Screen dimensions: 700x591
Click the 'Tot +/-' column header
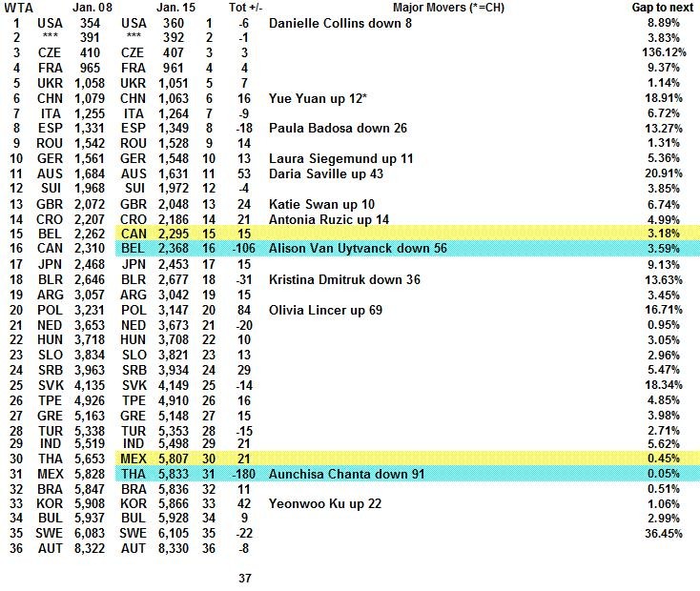pos(245,7)
